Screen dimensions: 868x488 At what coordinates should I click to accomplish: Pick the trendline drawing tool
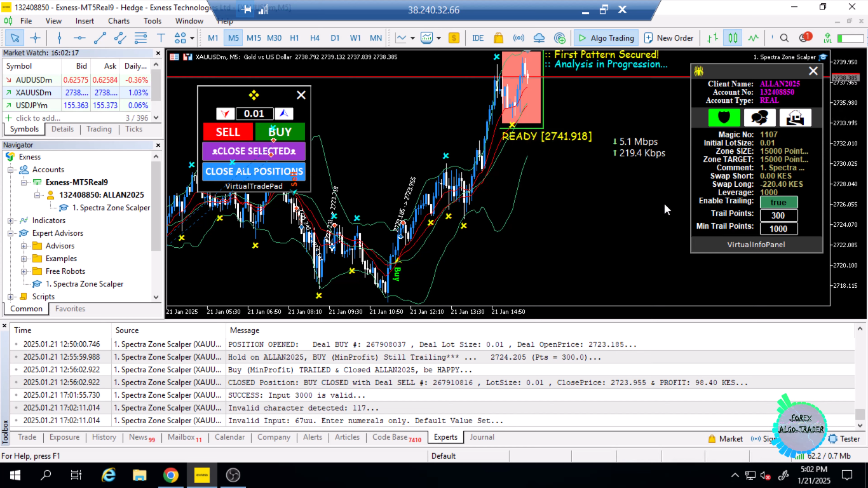click(x=100, y=37)
